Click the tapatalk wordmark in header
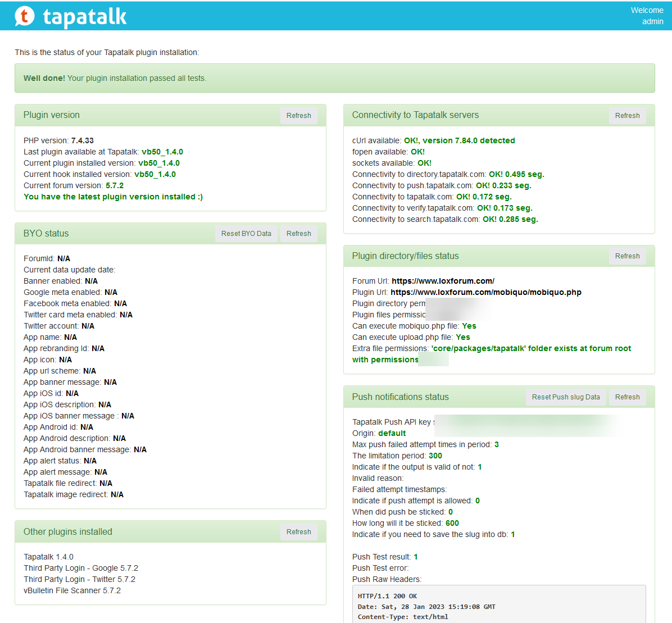 [x=85, y=17]
